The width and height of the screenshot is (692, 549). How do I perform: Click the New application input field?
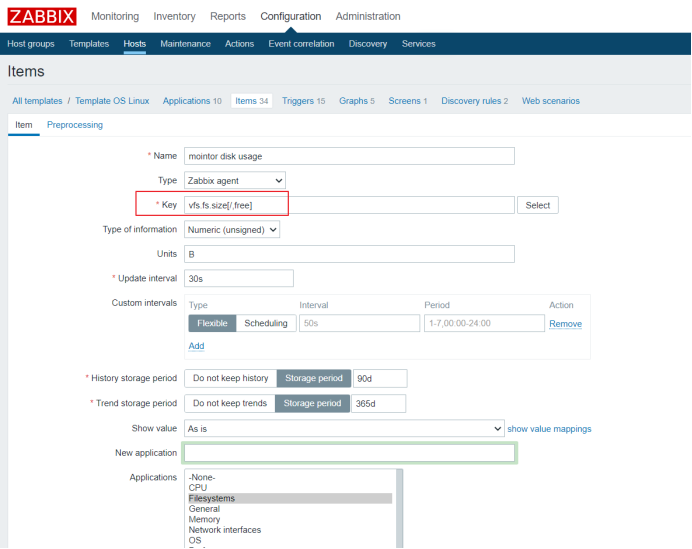coord(349,453)
